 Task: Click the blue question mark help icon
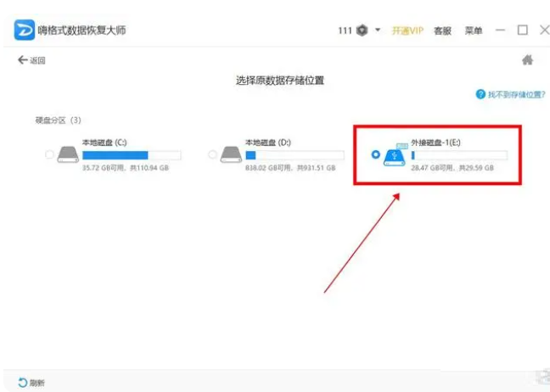tap(480, 94)
